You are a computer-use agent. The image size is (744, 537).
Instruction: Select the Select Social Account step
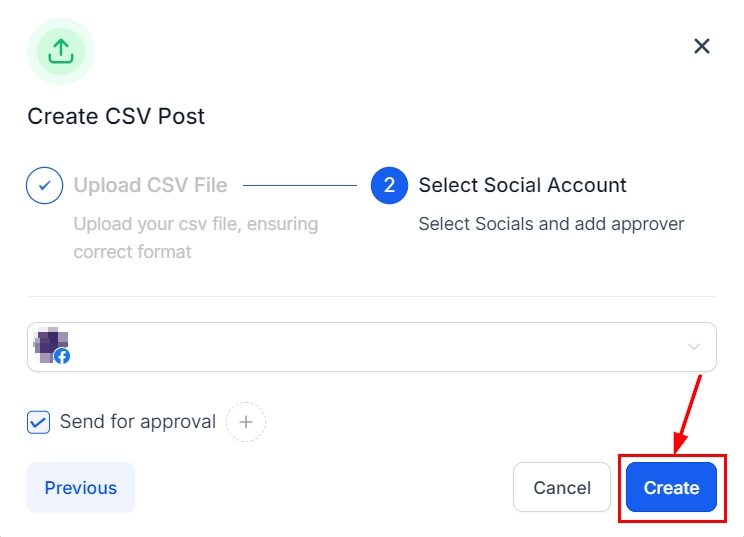pos(522,185)
